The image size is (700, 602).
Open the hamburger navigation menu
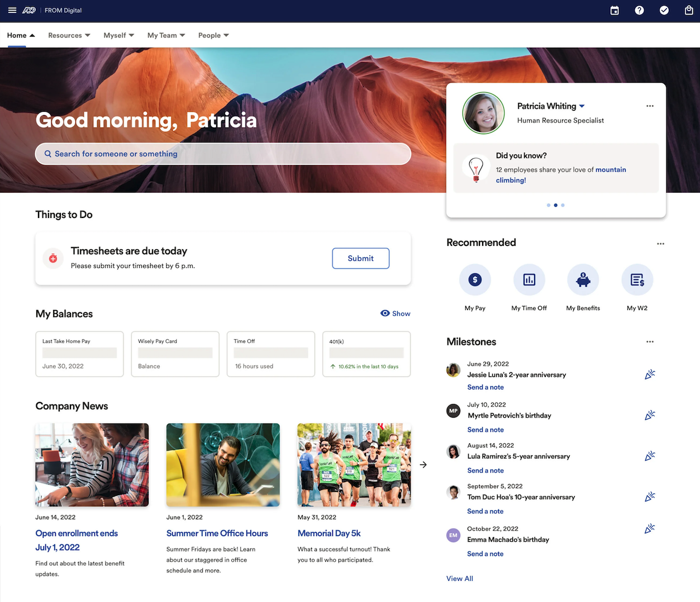click(12, 11)
